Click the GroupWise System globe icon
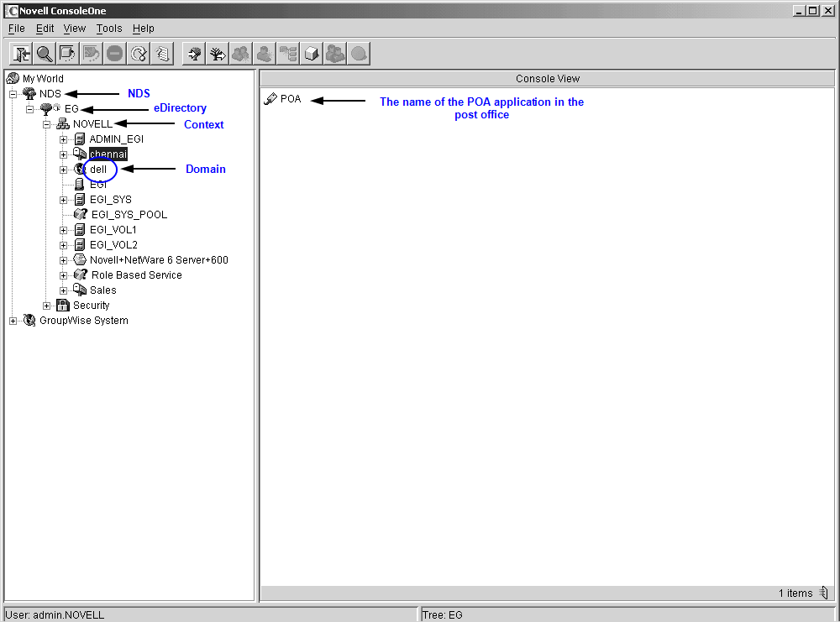The image size is (840, 622). tap(29, 320)
